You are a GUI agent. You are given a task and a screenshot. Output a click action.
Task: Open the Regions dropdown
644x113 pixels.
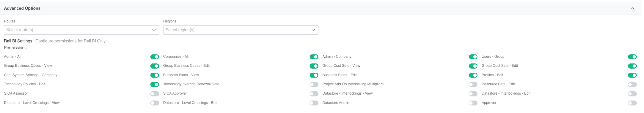click(x=240, y=30)
